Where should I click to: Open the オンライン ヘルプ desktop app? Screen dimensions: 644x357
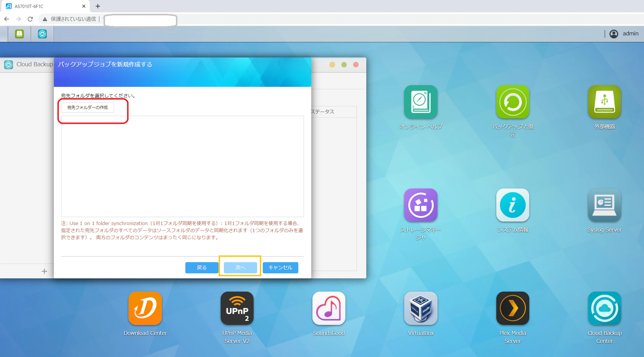click(421, 102)
